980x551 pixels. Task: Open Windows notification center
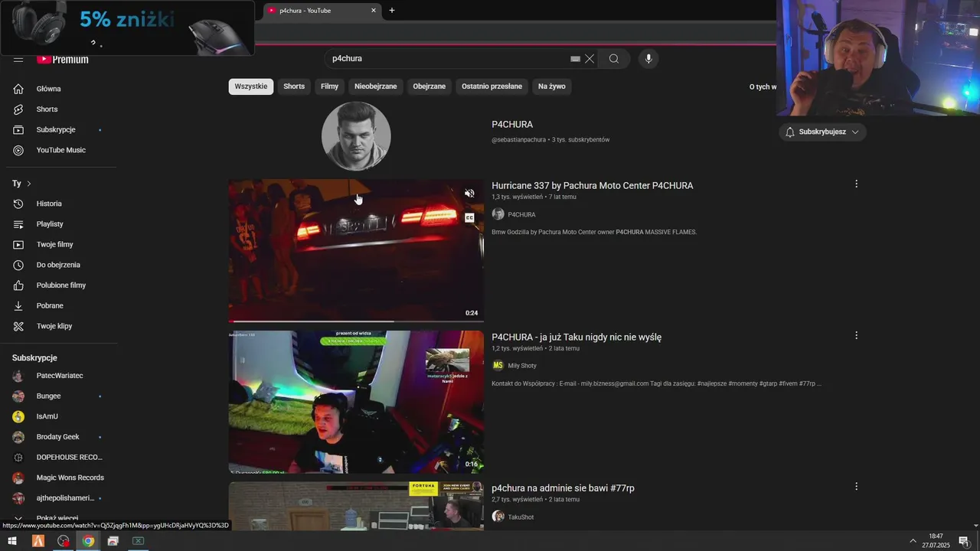pyautogui.click(x=964, y=541)
